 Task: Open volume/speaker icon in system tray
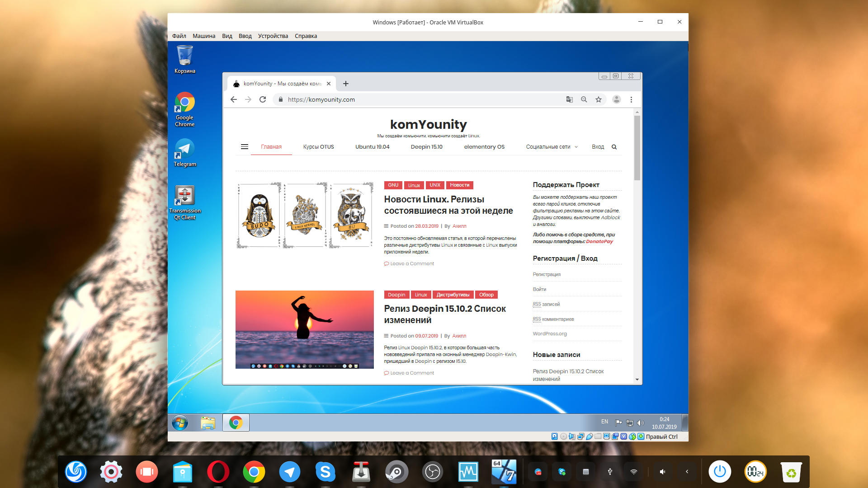640,422
